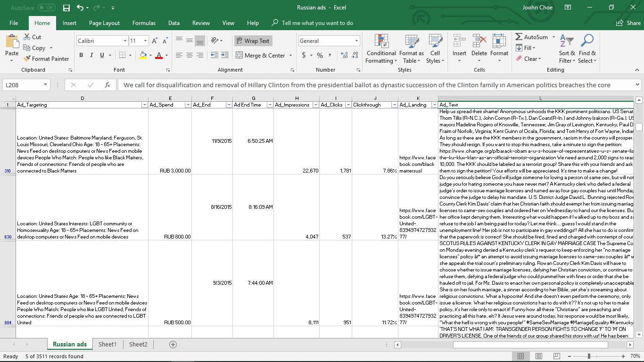The height and width of the screenshot is (362, 644).
Task: Click the Align Right icon
Action: click(x=199, y=55)
